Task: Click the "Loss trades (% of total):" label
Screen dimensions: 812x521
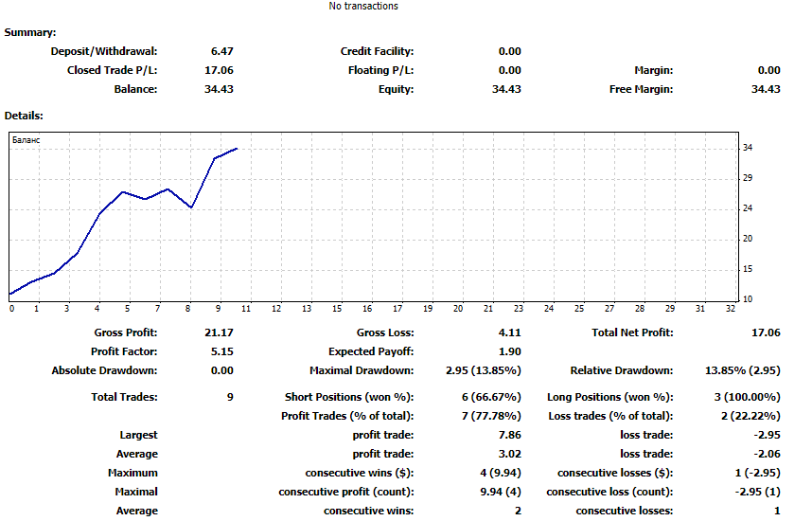Action: point(610,416)
